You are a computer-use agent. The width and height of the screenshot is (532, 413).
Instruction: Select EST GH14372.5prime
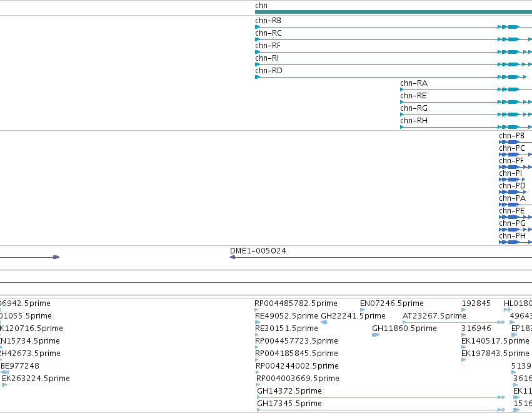pyautogui.click(x=289, y=391)
